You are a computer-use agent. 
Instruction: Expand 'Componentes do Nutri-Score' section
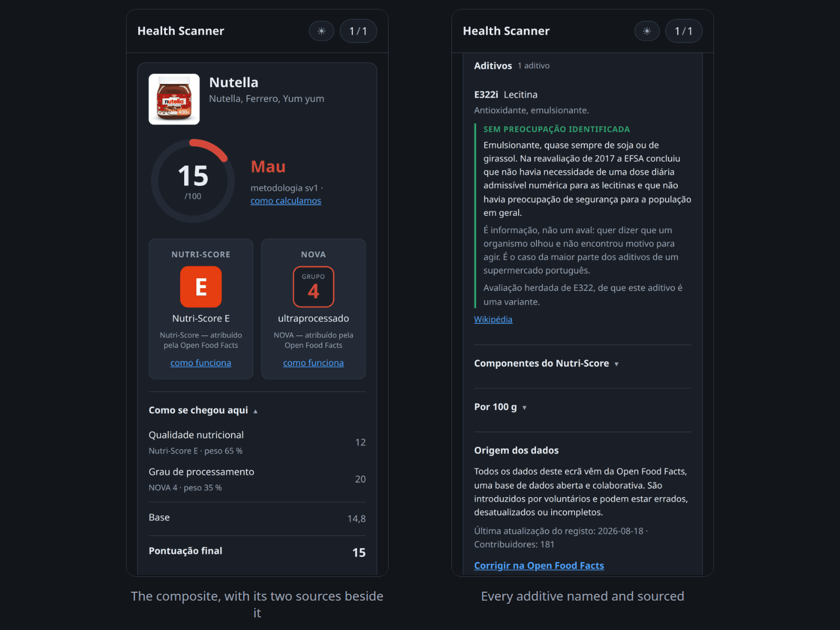[546, 363]
